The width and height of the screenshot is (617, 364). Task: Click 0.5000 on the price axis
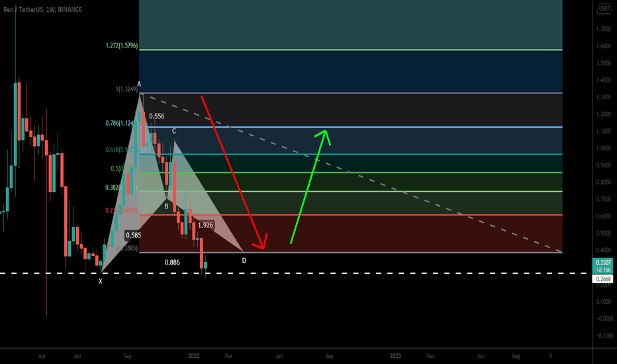tap(604, 234)
